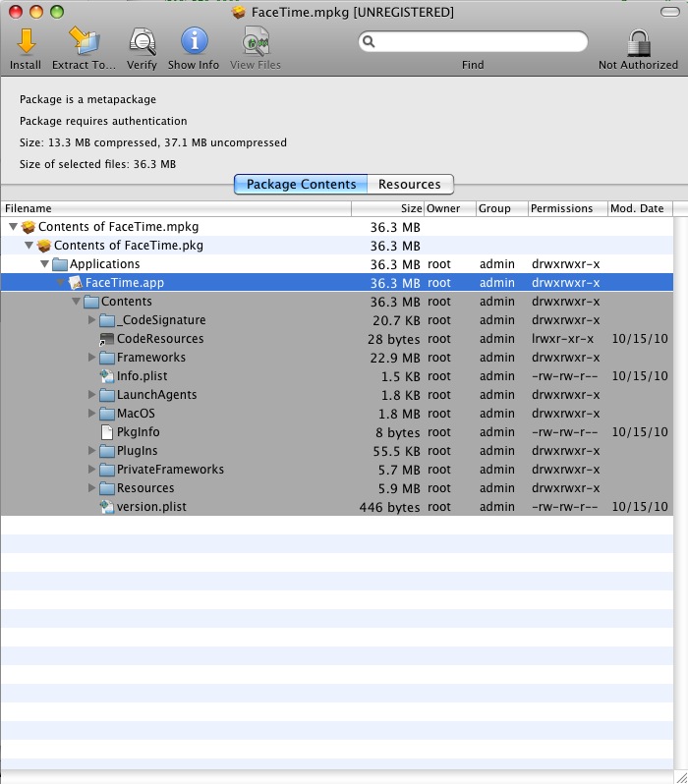
Task: Click the _CodeSignature folder icon
Action: point(107,320)
